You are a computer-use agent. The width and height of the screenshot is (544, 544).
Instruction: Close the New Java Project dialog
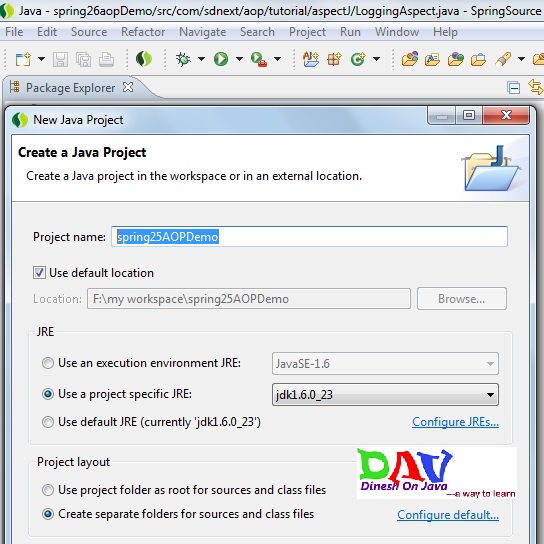506,115
